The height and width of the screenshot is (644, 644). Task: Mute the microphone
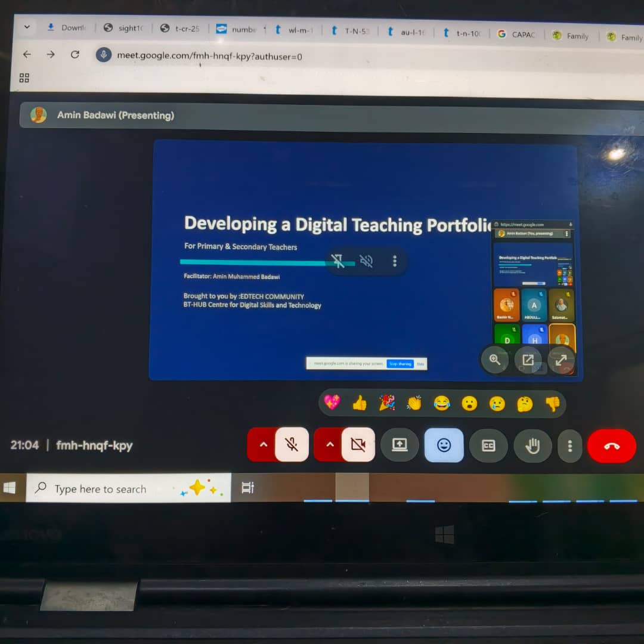click(292, 445)
